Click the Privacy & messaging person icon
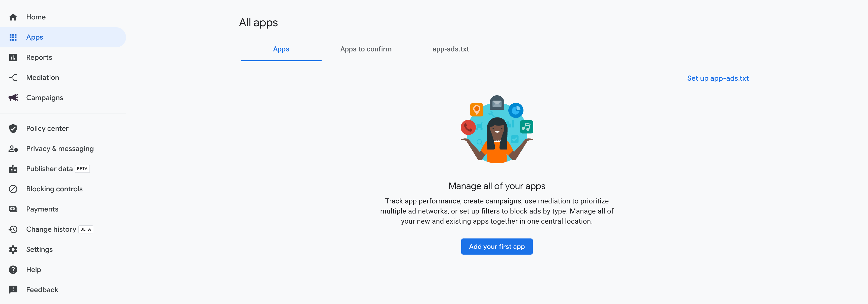The height and width of the screenshot is (304, 868). click(x=13, y=149)
